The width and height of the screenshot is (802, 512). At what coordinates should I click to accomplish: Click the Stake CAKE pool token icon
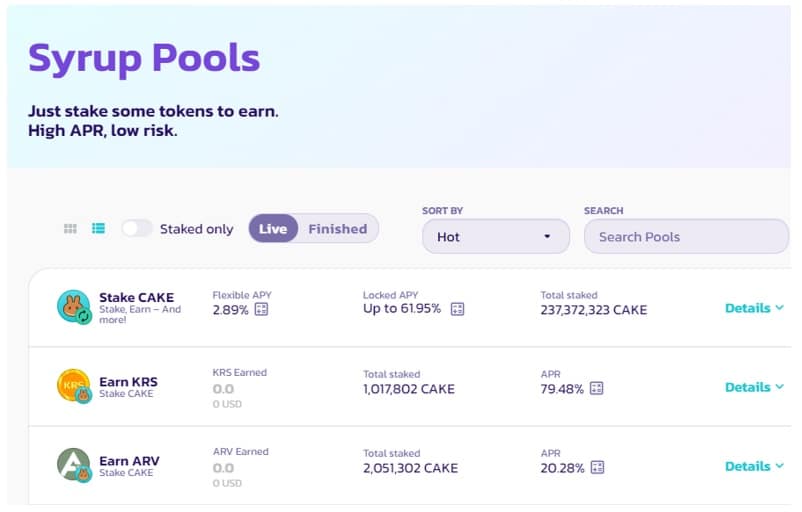tap(74, 307)
